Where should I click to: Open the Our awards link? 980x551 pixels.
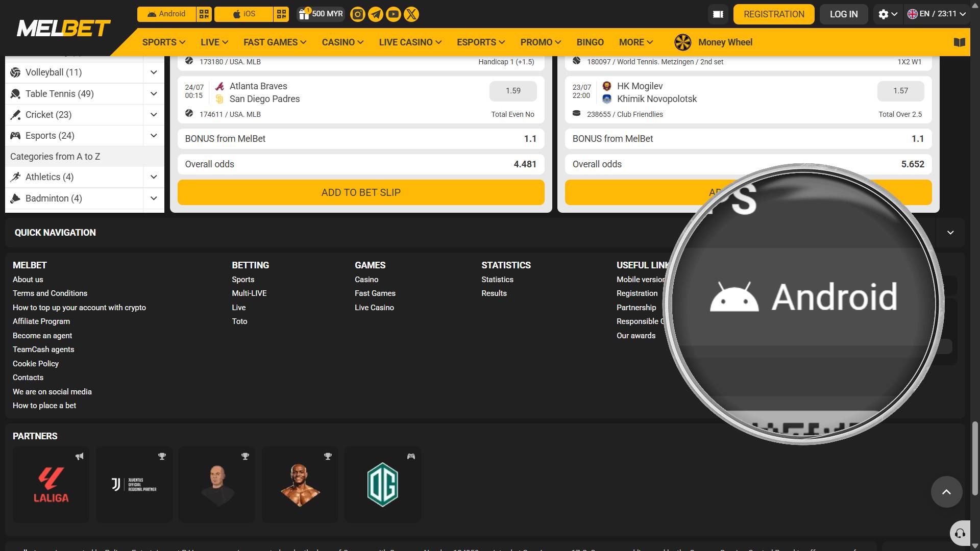636,336
